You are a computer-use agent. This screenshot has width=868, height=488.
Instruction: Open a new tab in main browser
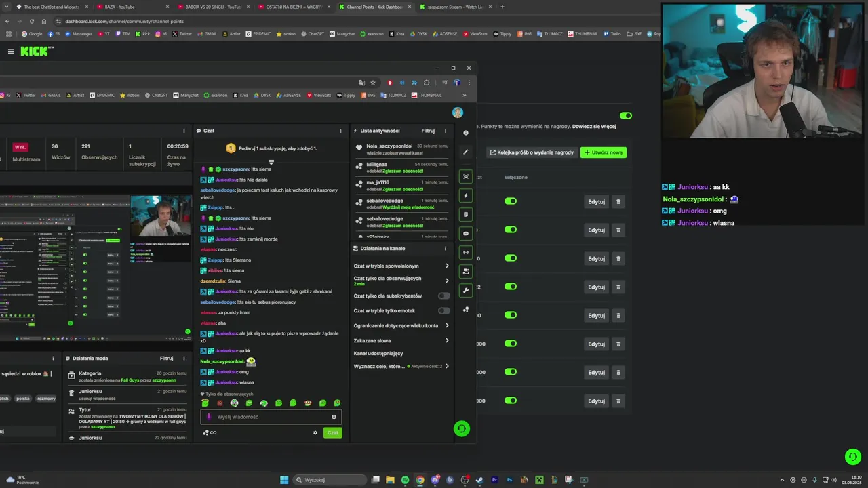(502, 7)
